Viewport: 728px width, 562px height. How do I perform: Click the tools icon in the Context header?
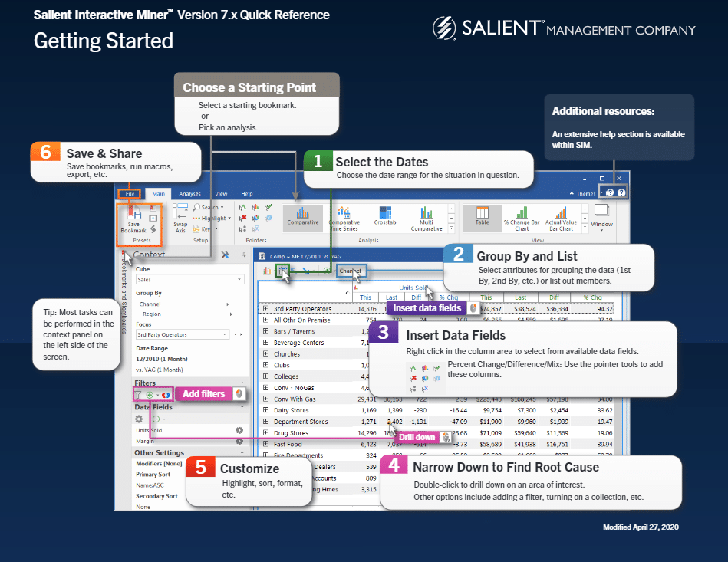click(x=224, y=255)
